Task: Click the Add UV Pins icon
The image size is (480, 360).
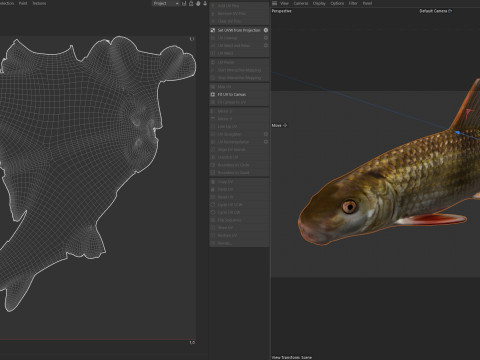Action: [213, 6]
